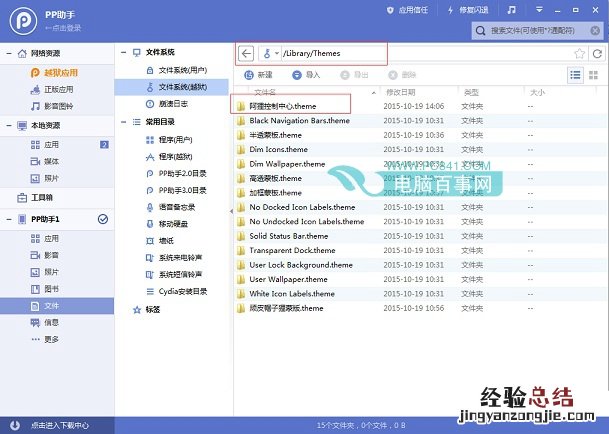Bookmark this folder with the star icon
This screenshot has height=434, width=609.
[x=579, y=53]
